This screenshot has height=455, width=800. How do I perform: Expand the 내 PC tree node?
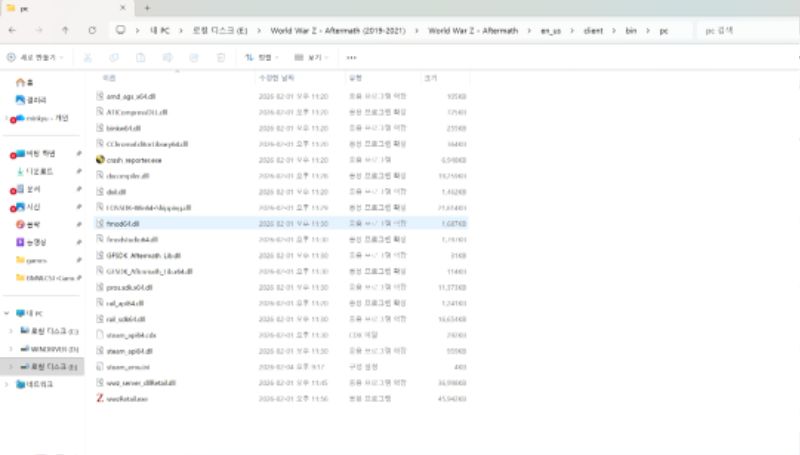pyautogui.click(x=8, y=312)
